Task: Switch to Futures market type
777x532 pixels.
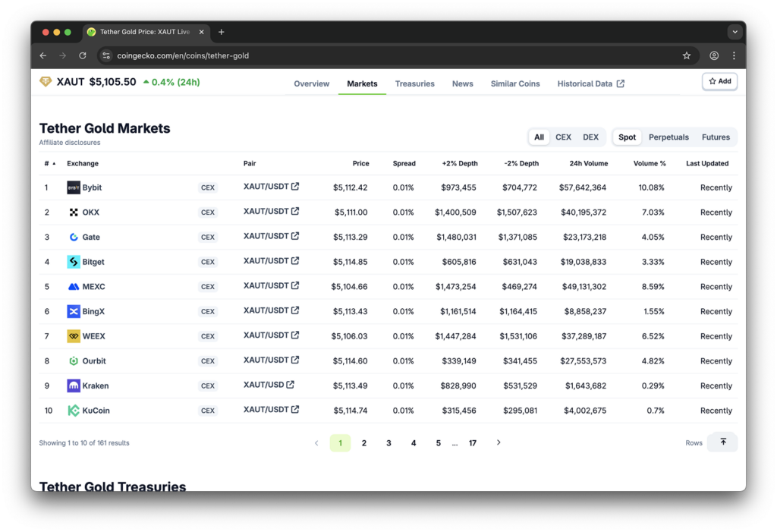Action: click(716, 137)
